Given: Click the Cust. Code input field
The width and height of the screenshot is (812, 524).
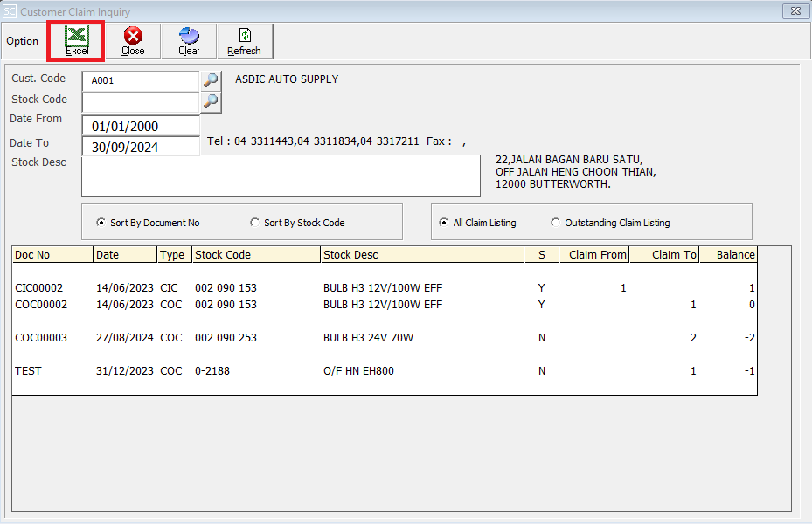Looking at the screenshot, I should [141, 81].
